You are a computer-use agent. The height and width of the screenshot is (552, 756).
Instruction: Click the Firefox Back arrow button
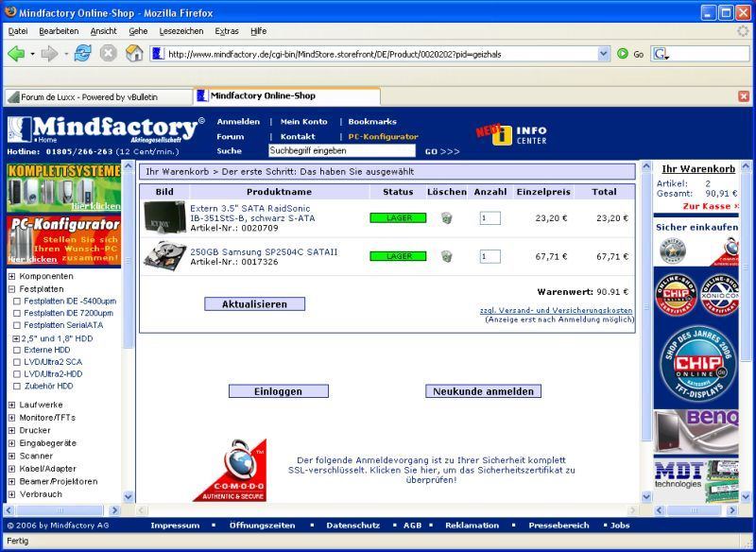[x=16, y=54]
